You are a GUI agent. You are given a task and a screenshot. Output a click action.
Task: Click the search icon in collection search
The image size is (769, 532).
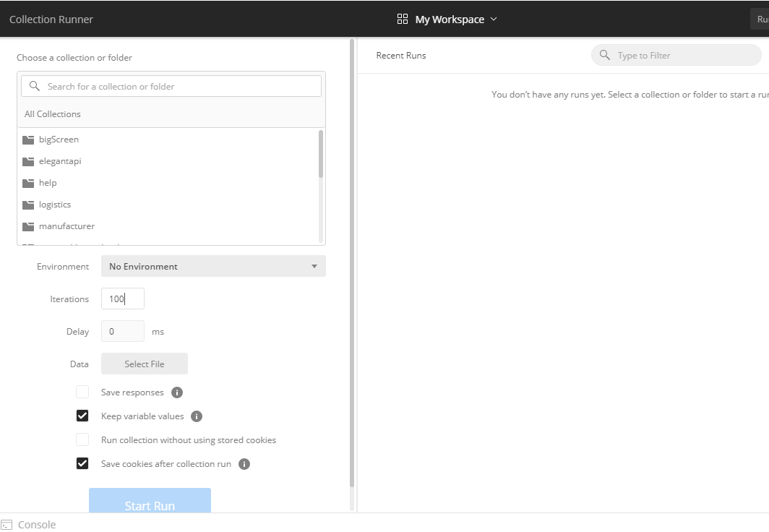coord(35,86)
